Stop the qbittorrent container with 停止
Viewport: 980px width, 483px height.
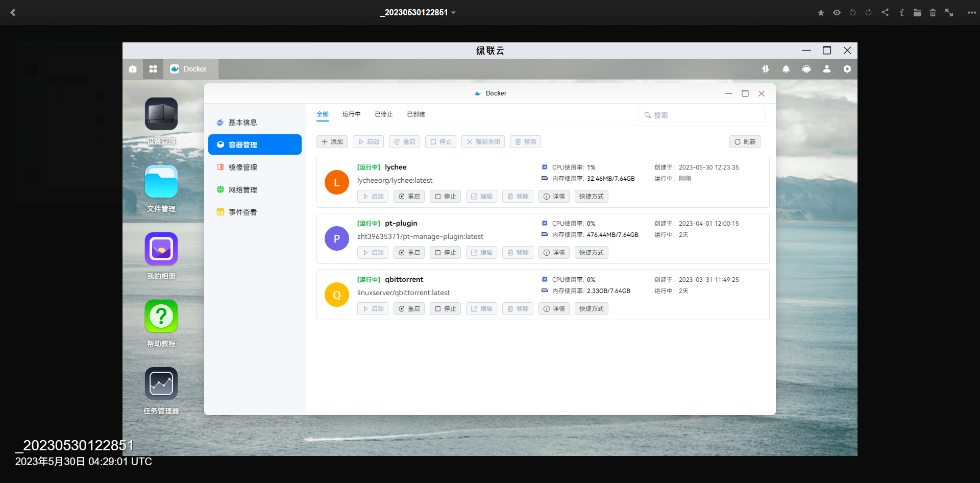pos(445,309)
